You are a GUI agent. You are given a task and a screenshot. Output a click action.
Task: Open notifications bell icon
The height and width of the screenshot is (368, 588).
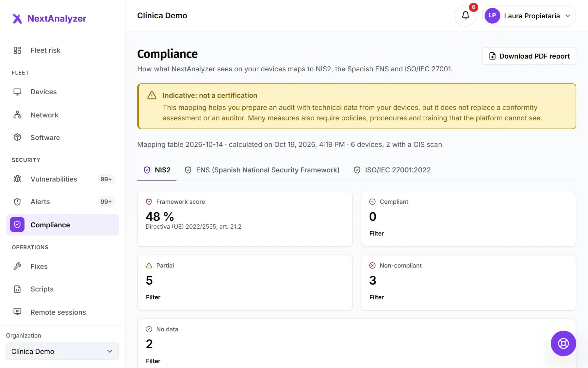(465, 15)
